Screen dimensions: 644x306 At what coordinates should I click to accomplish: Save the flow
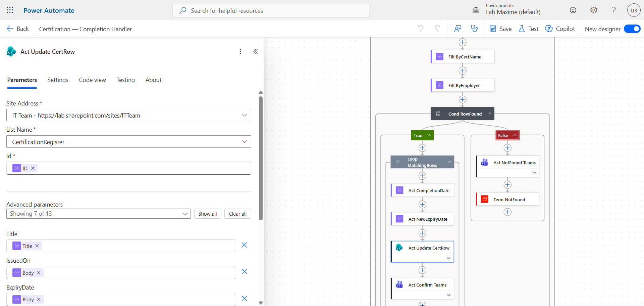point(500,29)
